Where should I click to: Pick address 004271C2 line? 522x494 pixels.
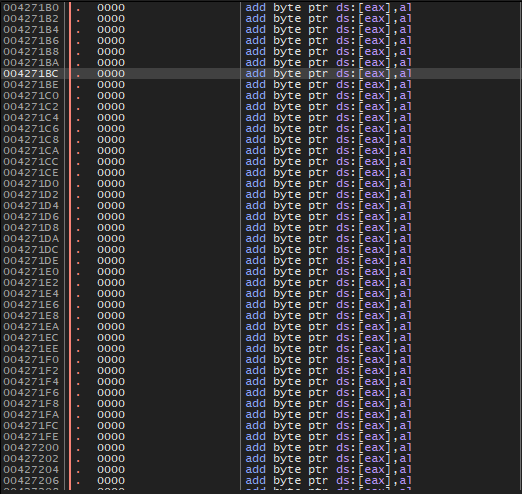point(31,107)
